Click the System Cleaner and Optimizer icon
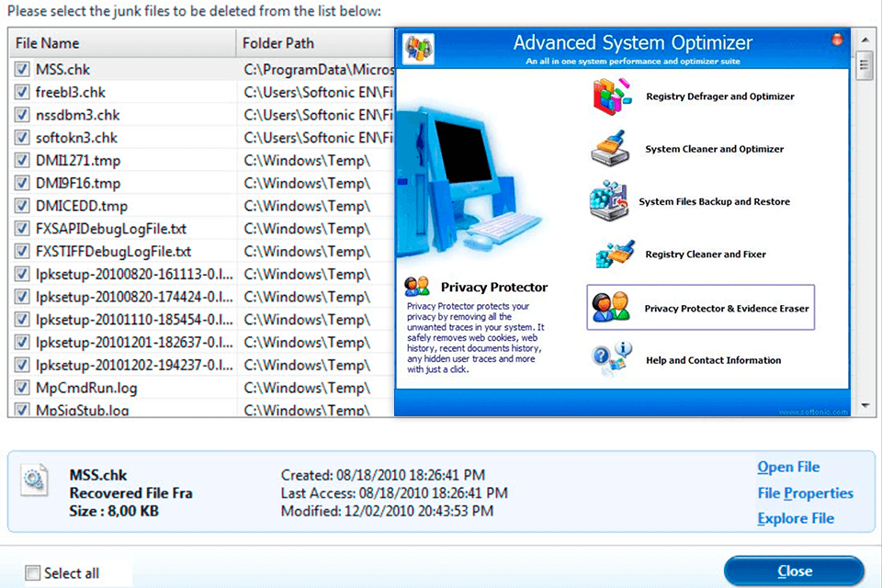This screenshot has height=588, width=882. click(610, 149)
